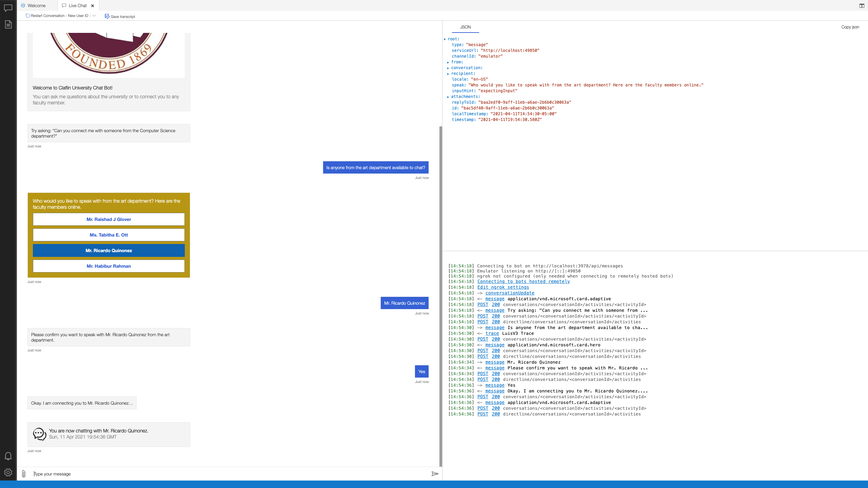The image size is (868, 488).
Task: Collapse the root JSON node
Action: pyautogui.click(x=445, y=39)
